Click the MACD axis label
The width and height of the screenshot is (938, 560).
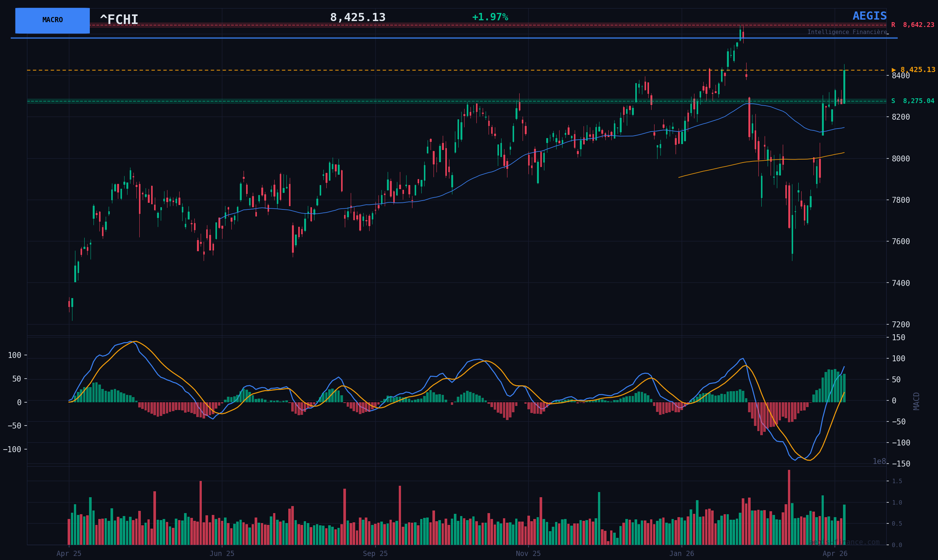(x=916, y=401)
